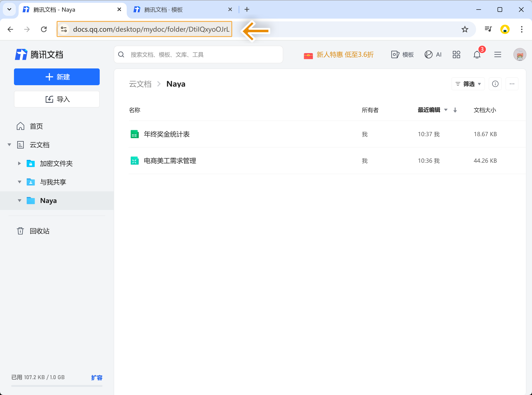Open the apps grid icon
Image resolution: width=532 pixels, height=395 pixels.
pos(456,55)
